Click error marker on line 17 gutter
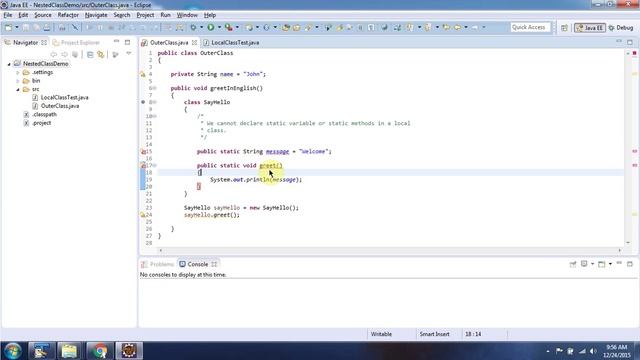The width and height of the screenshot is (640, 360). 143,165
